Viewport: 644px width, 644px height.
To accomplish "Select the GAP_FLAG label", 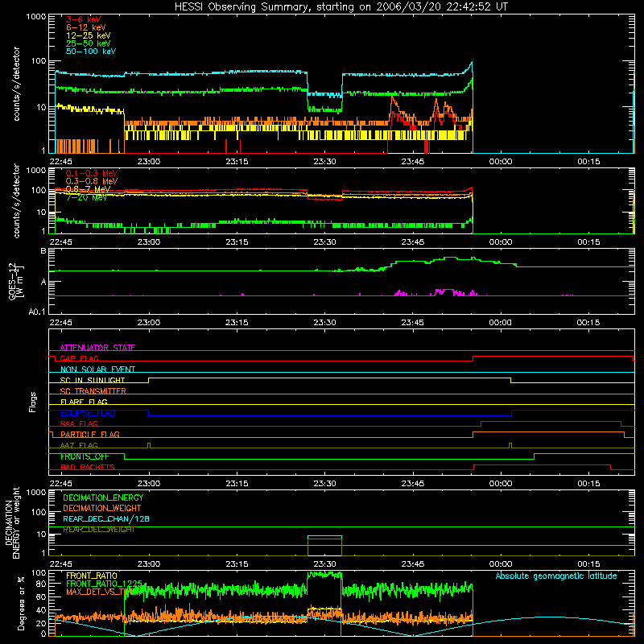I will (x=79, y=358).
